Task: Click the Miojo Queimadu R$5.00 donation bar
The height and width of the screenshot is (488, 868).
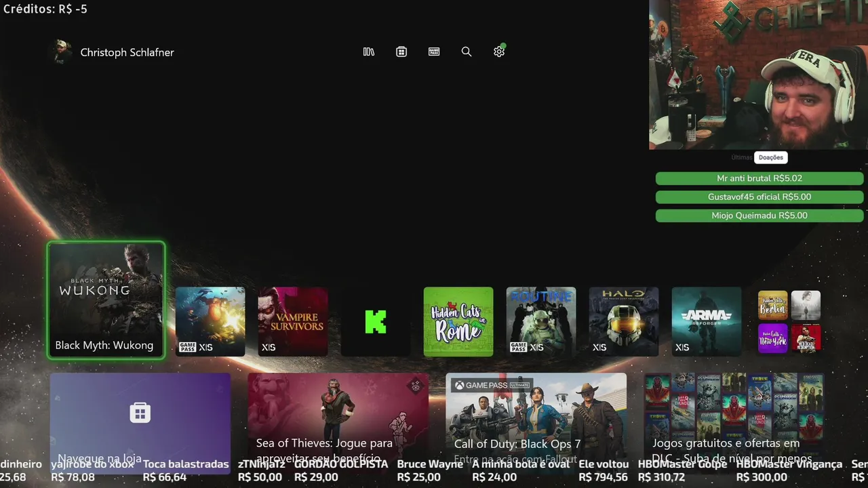Action: [x=759, y=216]
